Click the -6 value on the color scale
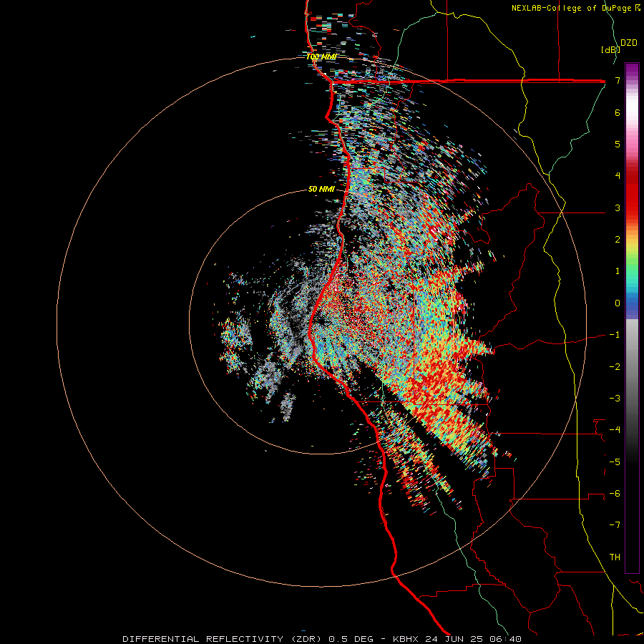The image size is (644, 644). tap(615, 494)
